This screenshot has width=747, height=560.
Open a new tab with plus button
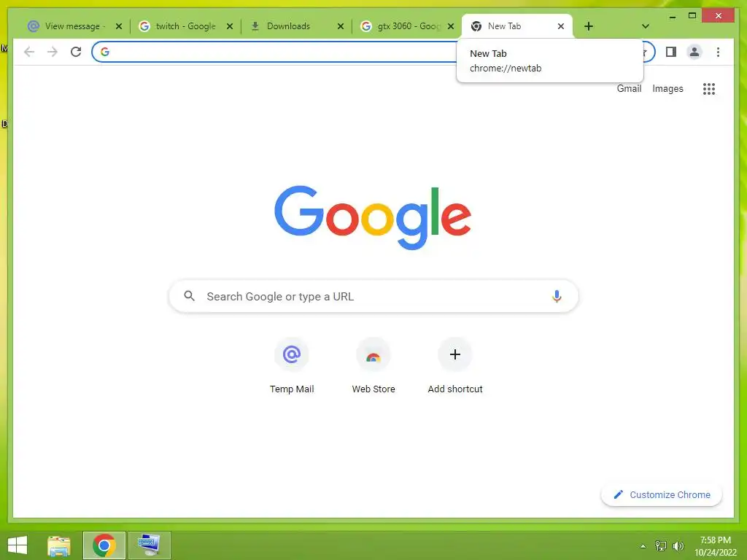click(589, 26)
